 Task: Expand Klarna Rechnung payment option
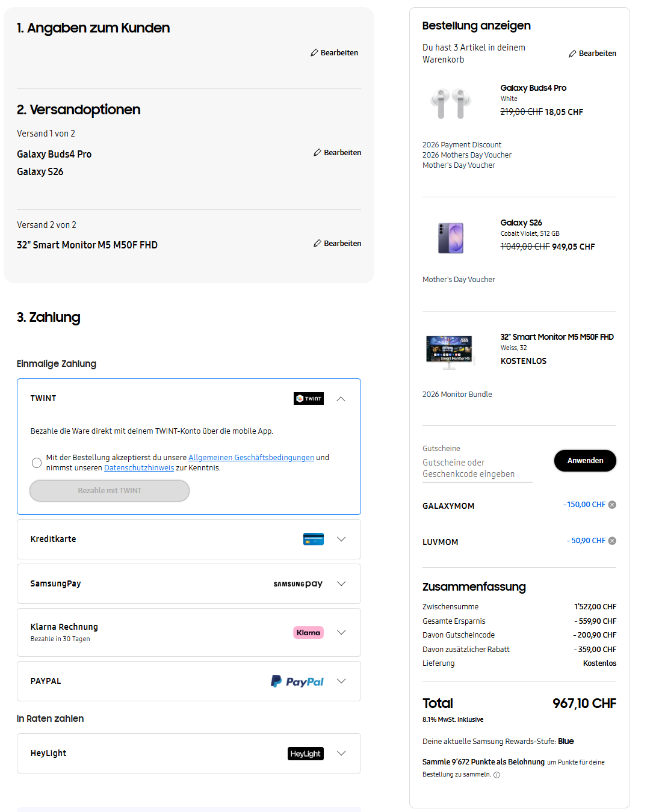point(341,632)
